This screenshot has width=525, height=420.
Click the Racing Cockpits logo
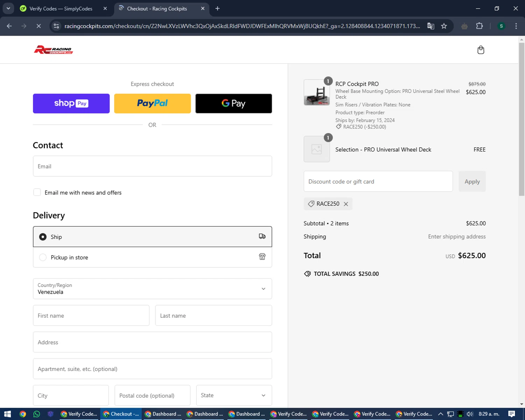[x=53, y=50]
